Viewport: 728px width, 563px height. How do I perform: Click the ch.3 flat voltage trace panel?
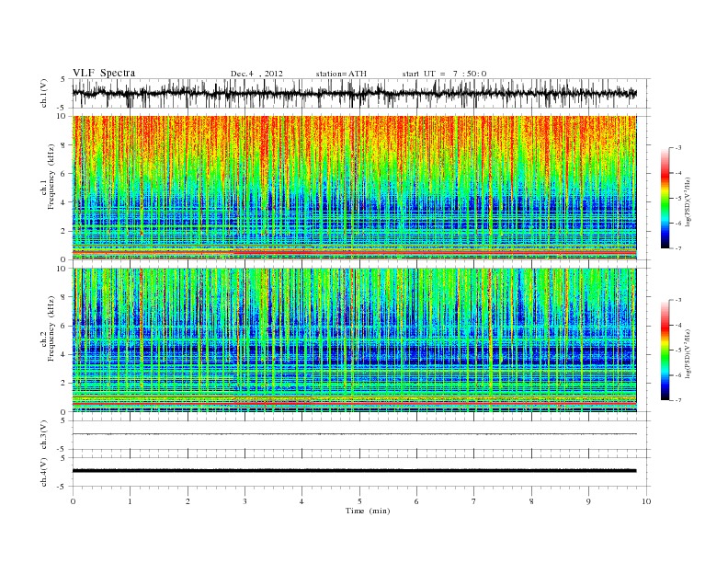click(x=361, y=435)
